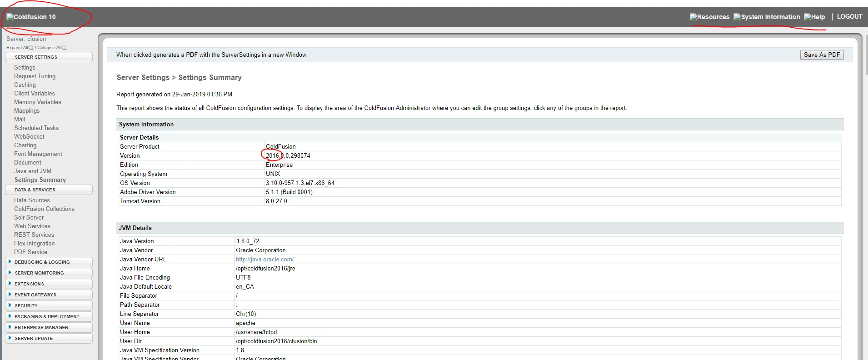Click the 'Server: cfusion' label
The height and width of the screenshot is (360, 868).
[26, 39]
